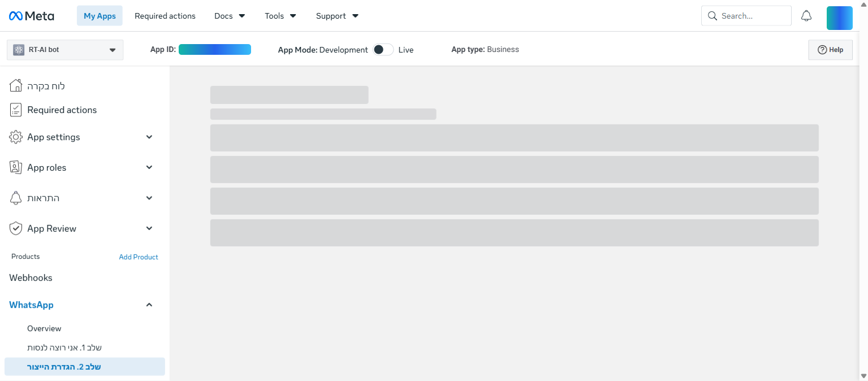Open Required actions in top navigation
Screen dimensions: 868x381
(165, 16)
